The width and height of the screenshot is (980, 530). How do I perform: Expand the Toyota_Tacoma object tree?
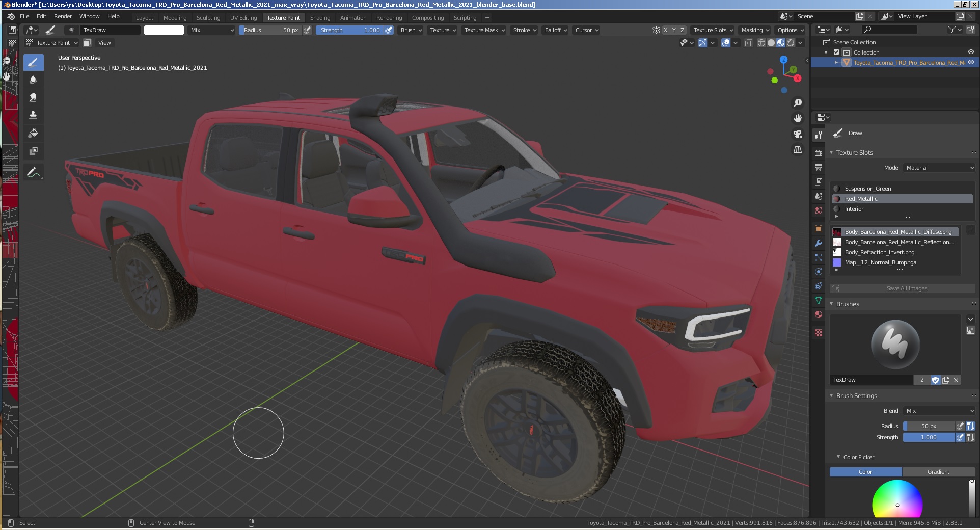[x=836, y=62]
